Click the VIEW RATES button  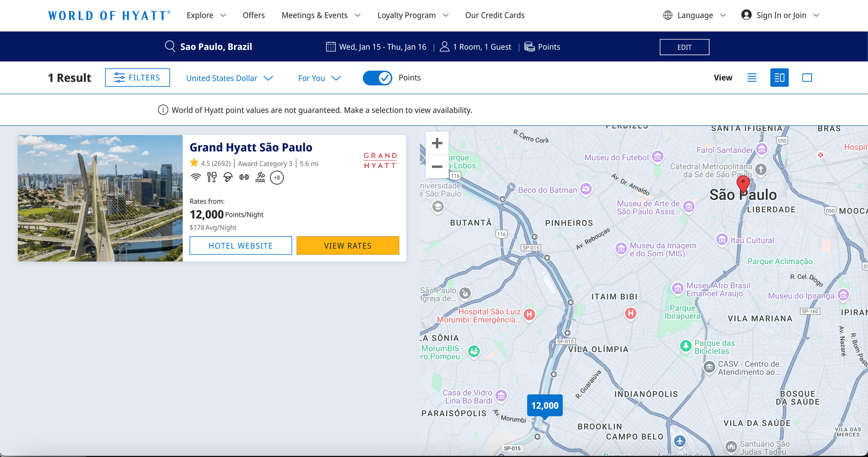(x=347, y=245)
